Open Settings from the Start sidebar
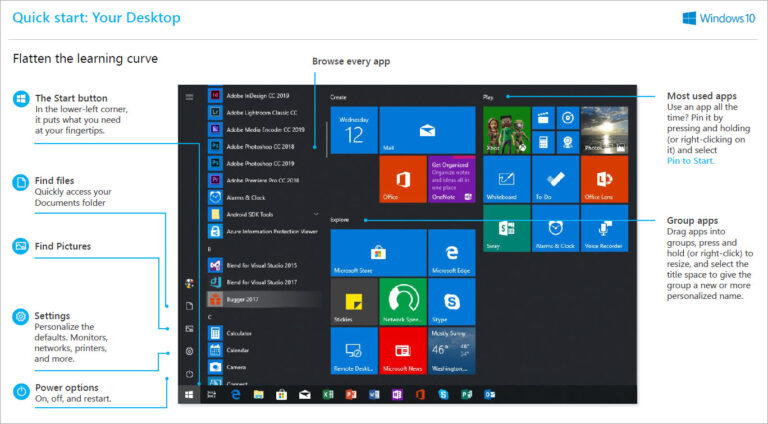The image size is (768, 424). 189,351
